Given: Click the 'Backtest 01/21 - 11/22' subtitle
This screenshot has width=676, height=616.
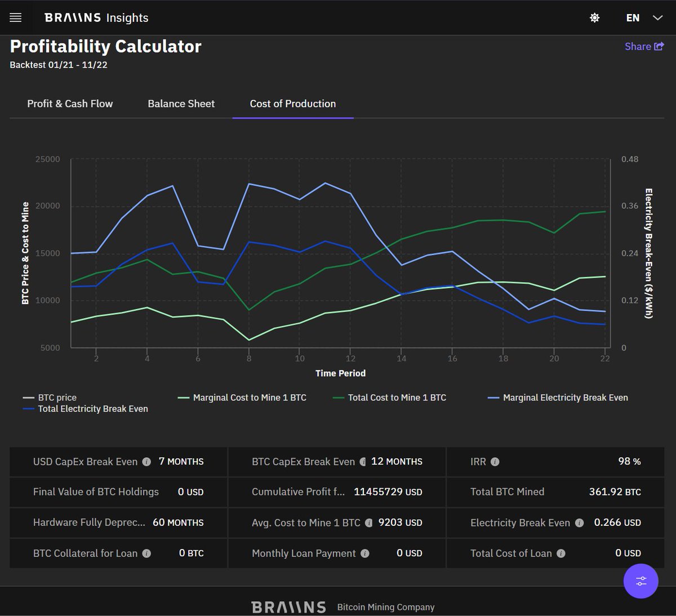Looking at the screenshot, I should 59,65.
